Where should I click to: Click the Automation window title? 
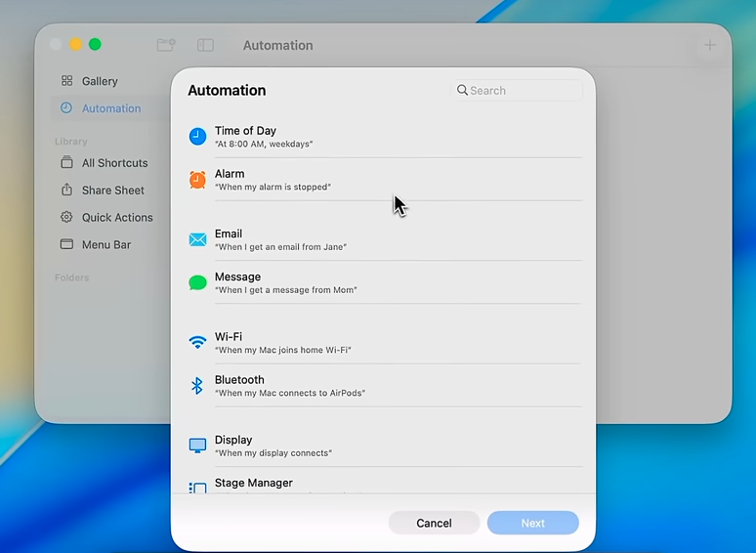(277, 45)
